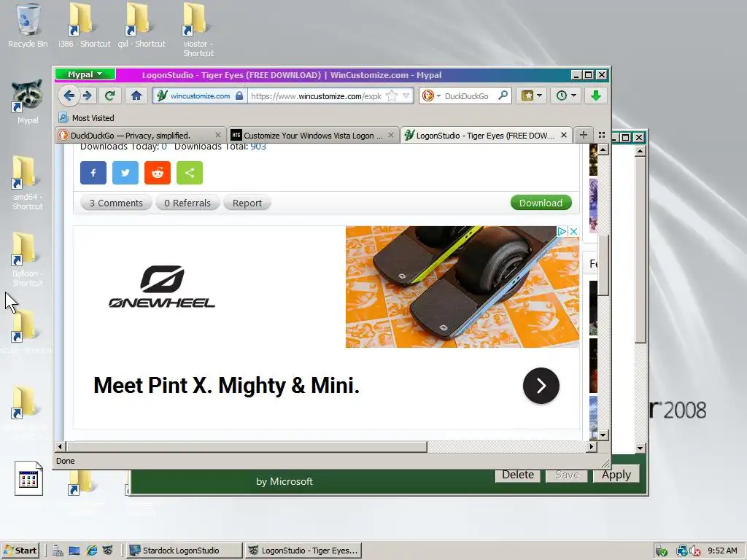Click the wincustomize.com site identity box
Image resolution: width=747 pixels, height=560 pixels.
click(199, 96)
